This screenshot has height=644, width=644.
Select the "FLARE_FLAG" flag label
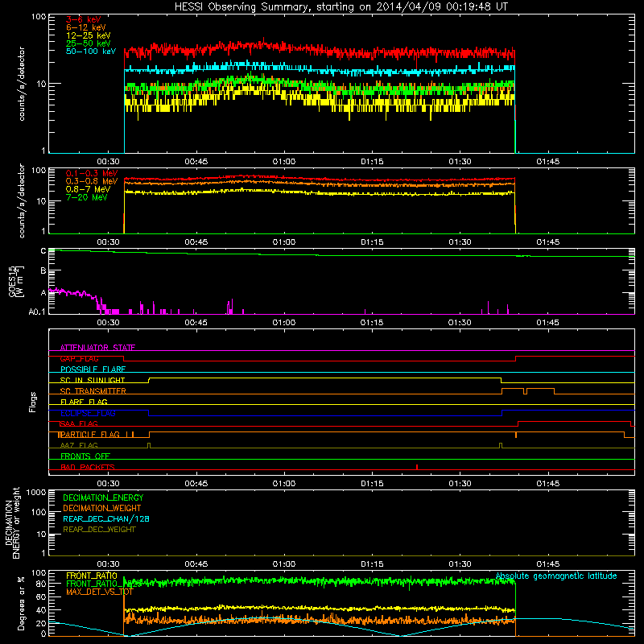[x=84, y=402]
